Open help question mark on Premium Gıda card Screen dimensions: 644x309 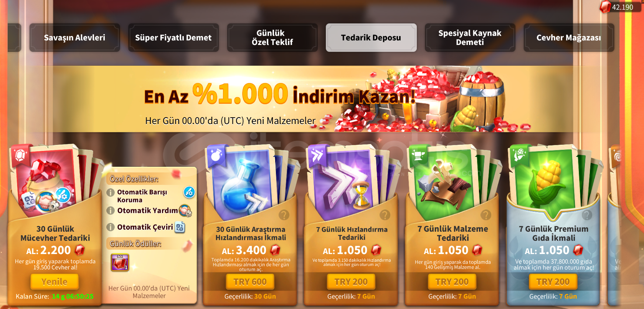587,215
